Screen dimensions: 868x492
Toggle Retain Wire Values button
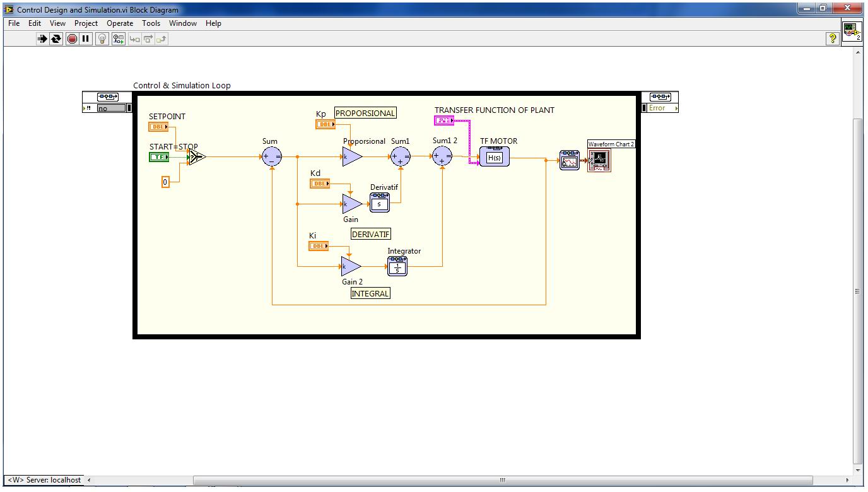(118, 38)
